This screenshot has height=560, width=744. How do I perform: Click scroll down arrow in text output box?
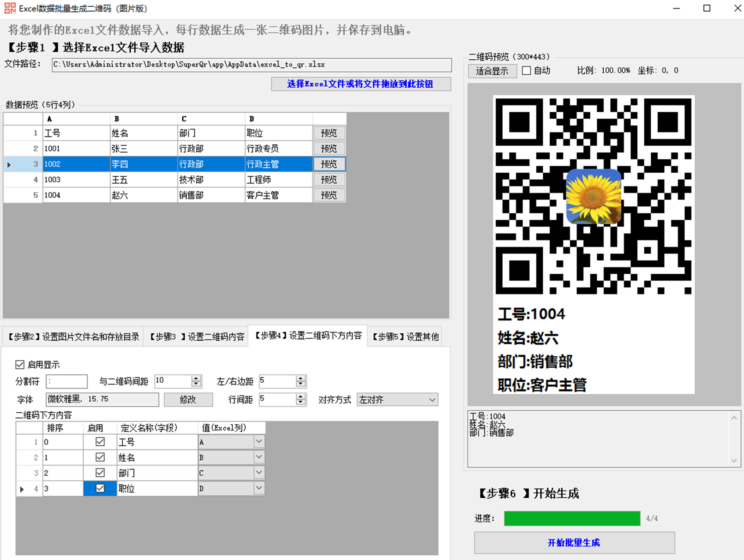click(x=734, y=461)
